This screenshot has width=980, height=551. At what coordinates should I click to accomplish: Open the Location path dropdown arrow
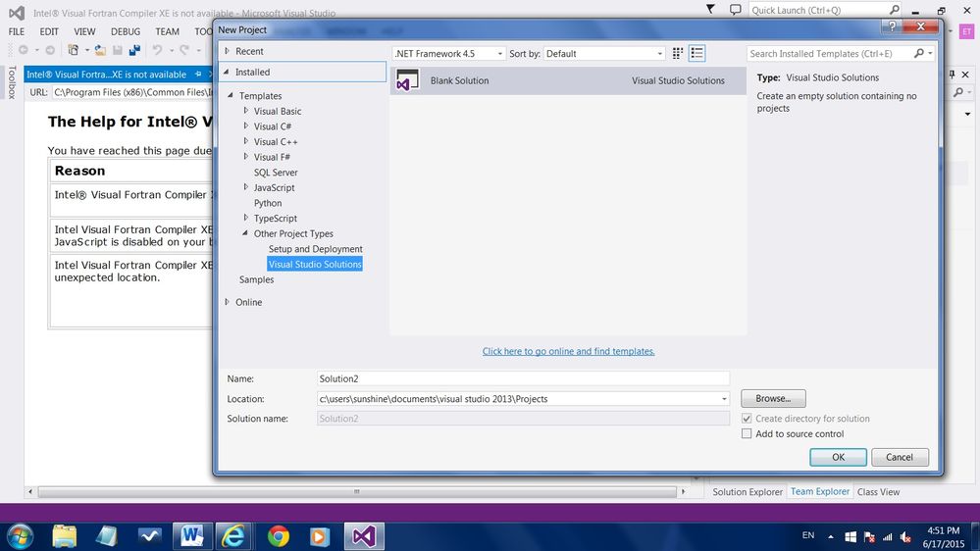click(724, 399)
